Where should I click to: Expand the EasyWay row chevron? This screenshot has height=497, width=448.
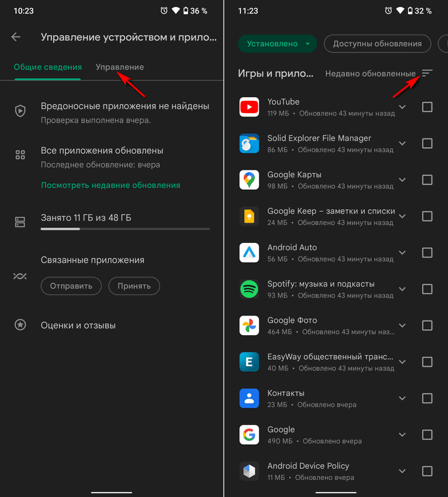[x=402, y=362]
